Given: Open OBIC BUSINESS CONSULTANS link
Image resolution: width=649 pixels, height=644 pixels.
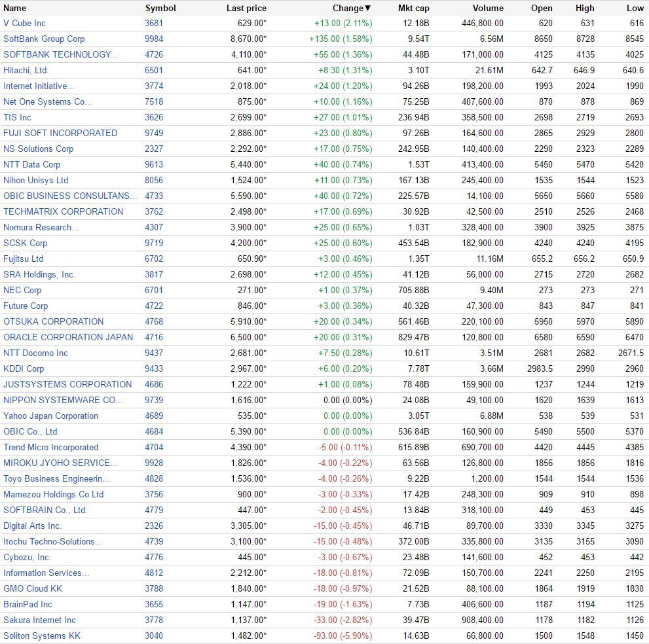Looking at the screenshot, I should pos(70,196).
